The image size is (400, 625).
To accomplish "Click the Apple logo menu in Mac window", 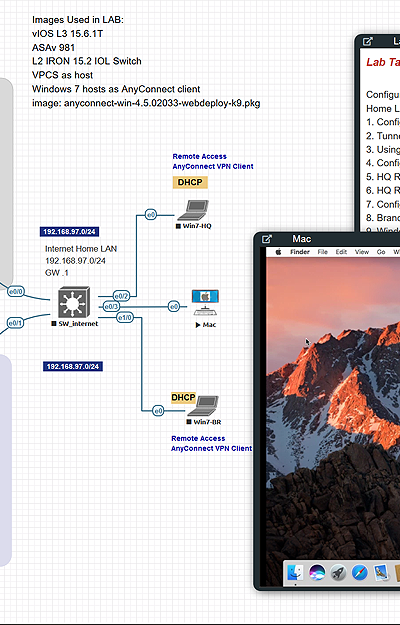I will point(278,252).
